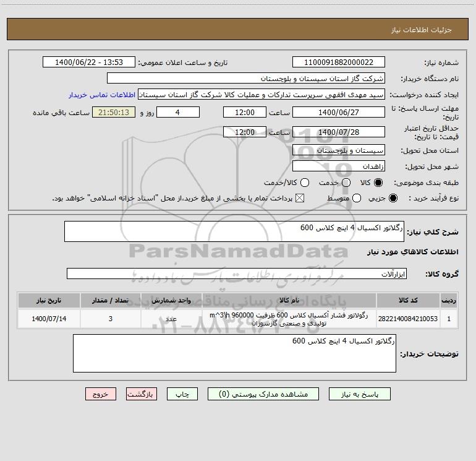Screen dimensions: 476x461
Task: Toggle the اسناد خزانه اسلامی payment checkbox
Action: [300, 198]
